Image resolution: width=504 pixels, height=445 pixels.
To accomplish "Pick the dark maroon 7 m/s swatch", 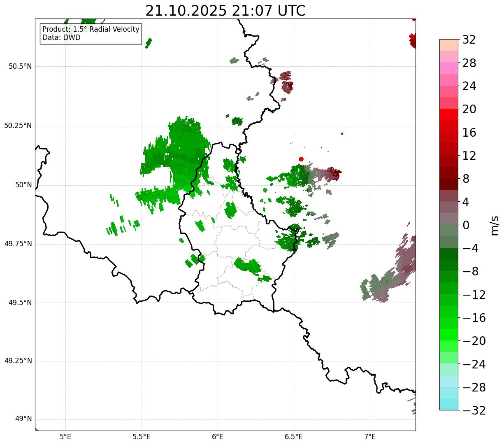I will click(x=449, y=184).
